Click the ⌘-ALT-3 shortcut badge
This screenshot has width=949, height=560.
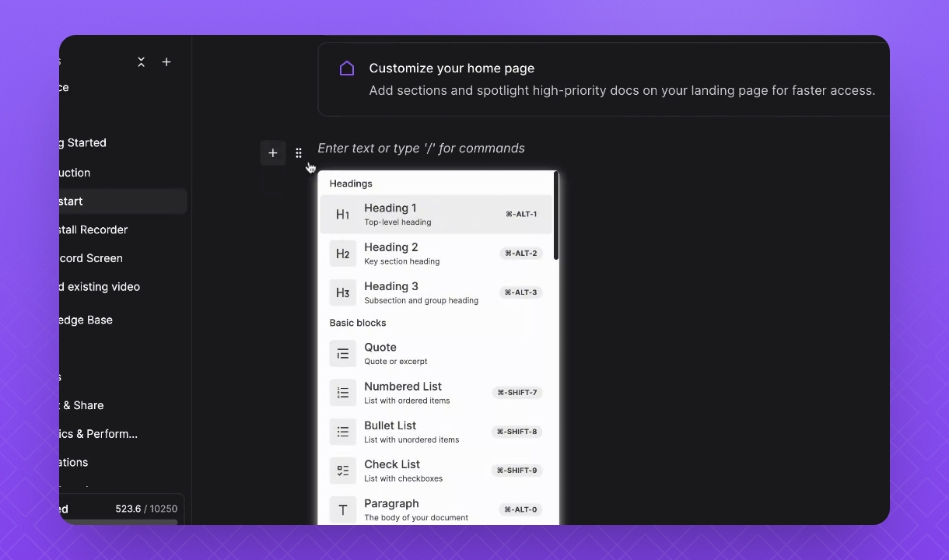tap(520, 292)
